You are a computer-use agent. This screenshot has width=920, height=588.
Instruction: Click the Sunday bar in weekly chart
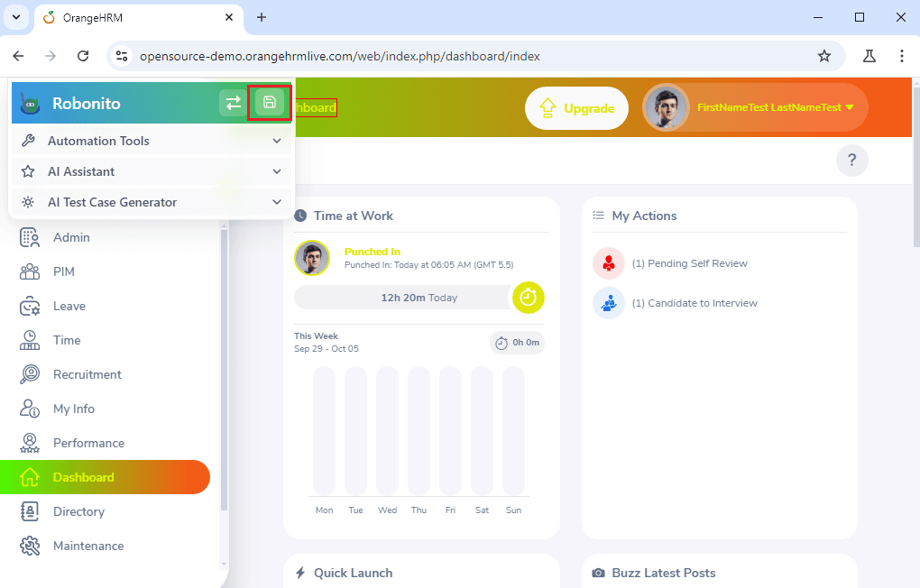[513, 431]
